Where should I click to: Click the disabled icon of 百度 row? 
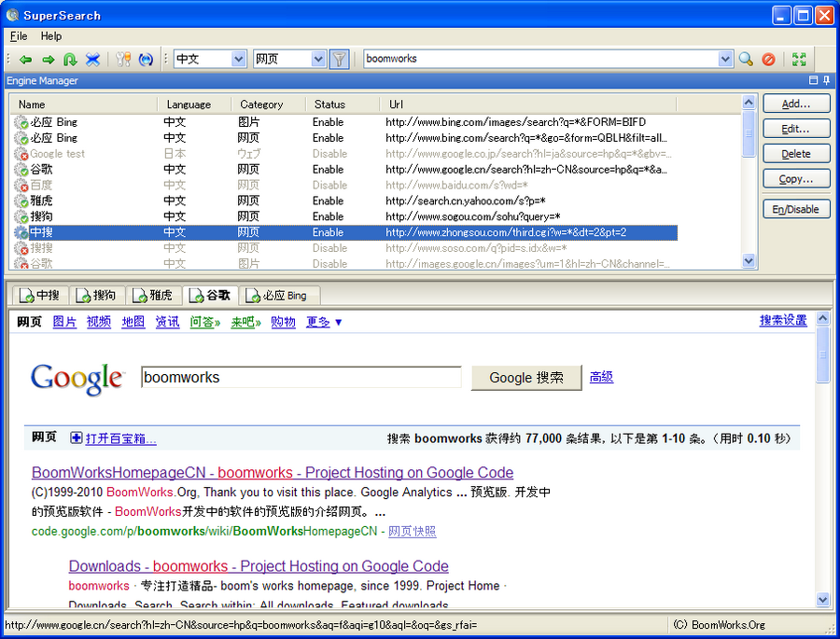(21, 186)
